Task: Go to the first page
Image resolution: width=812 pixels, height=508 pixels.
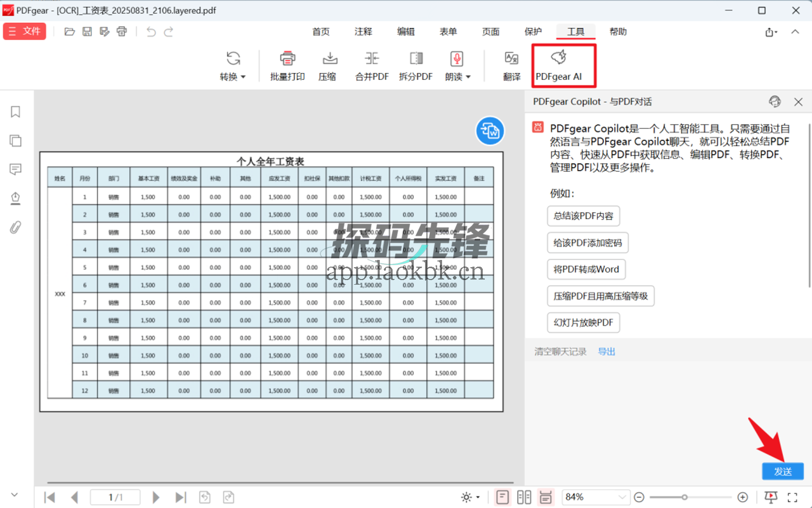Action: point(49,497)
